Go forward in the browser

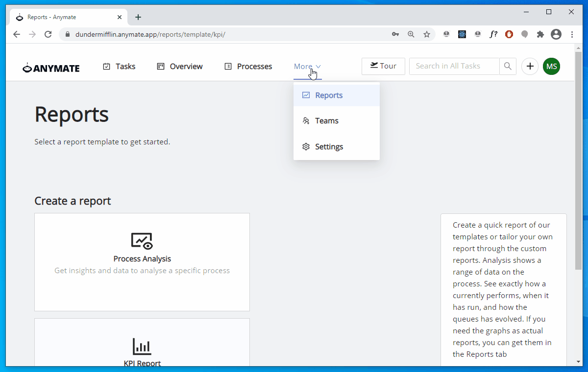pyautogui.click(x=32, y=34)
